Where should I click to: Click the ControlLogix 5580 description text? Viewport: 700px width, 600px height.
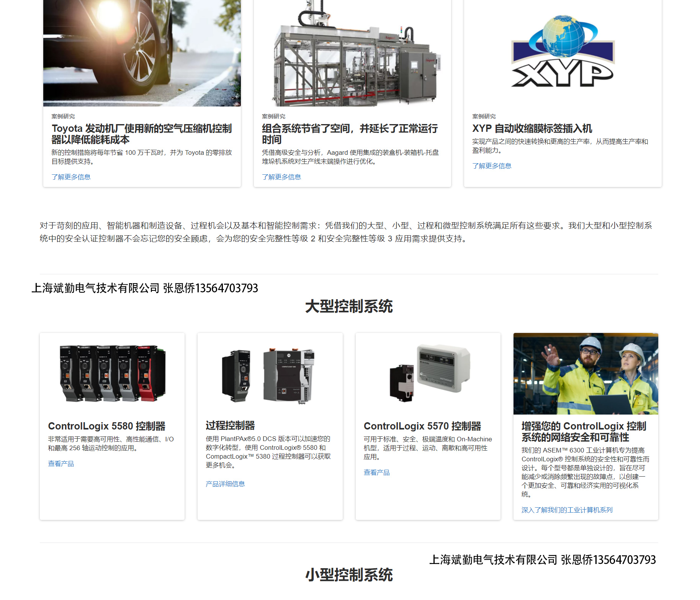111,444
